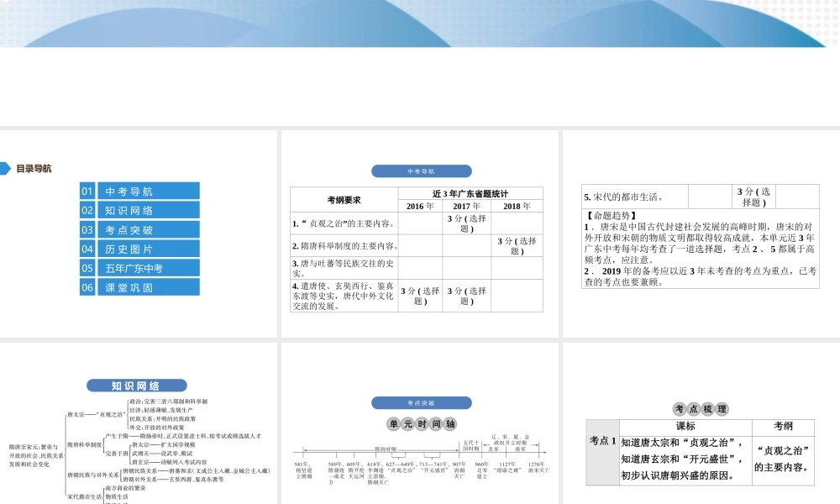Select the 宋代都市生活 mind map node
The height and width of the screenshot is (504, 840).
pyautogui.click(x=84, y=497)
